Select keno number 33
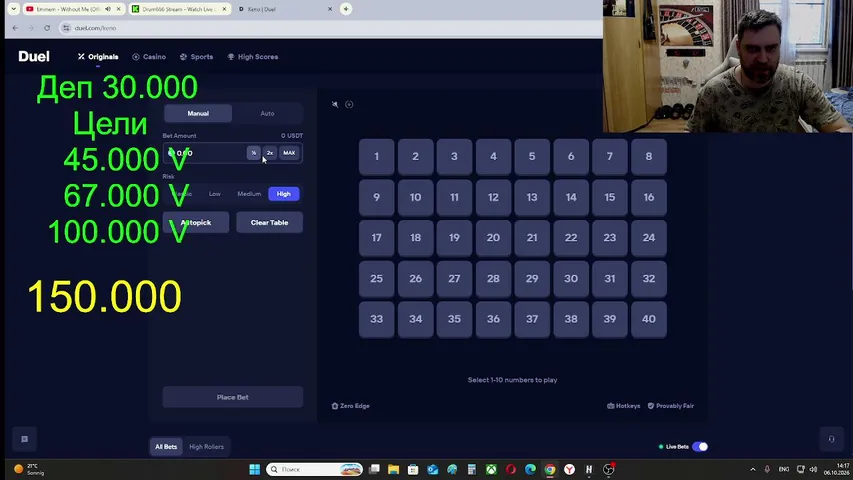Image resolution: width=853 pixels, height=480 pixels. tap(376, 319)
